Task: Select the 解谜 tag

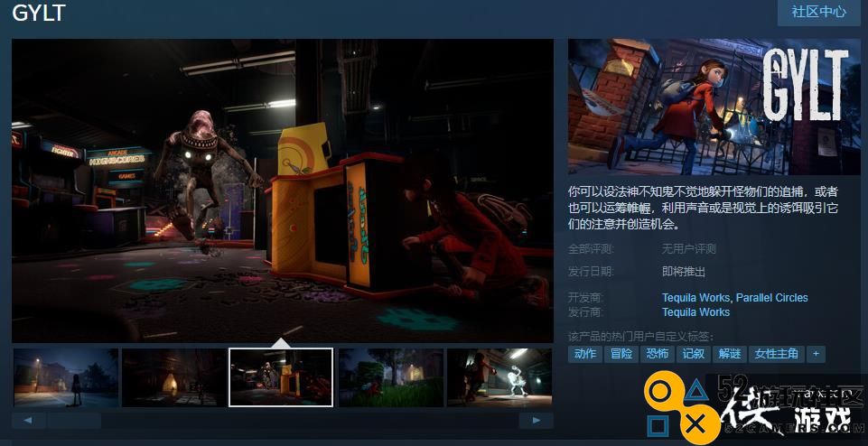Action: pyautogui.click(x=730, y=354)
